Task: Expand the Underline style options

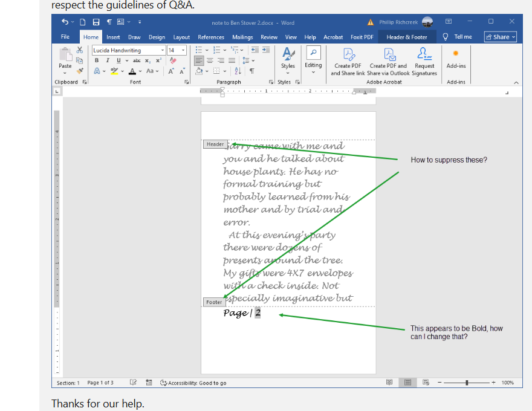Action: [x=126, y=61]
